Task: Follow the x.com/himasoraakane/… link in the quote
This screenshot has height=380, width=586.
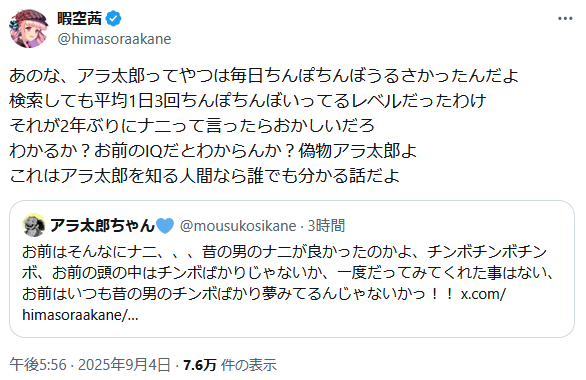Action: [x=264, y=305]
